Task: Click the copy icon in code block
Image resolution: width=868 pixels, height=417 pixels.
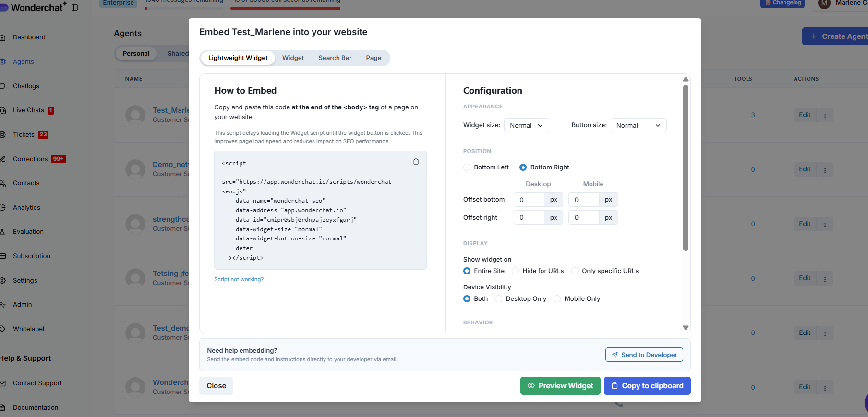Action: coord(416,162)
